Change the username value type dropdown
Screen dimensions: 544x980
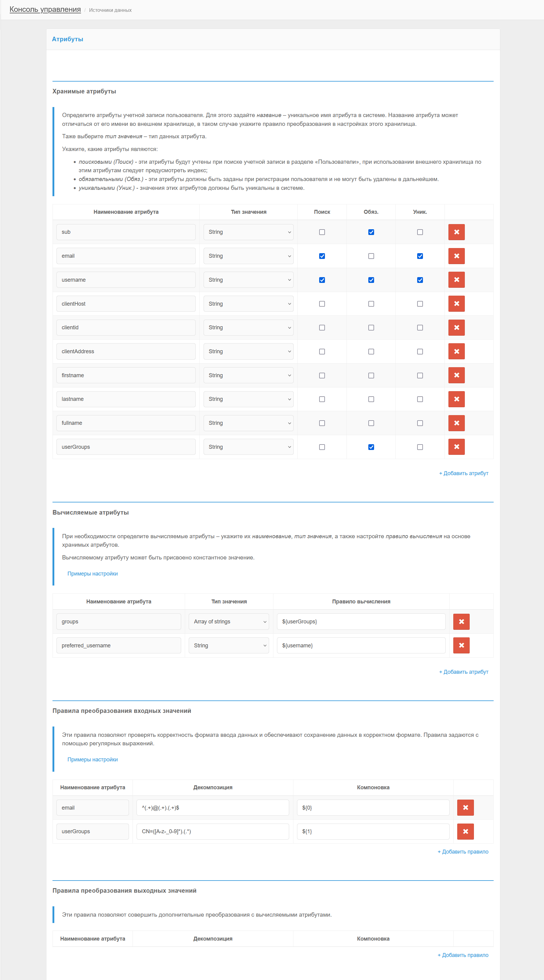click(248, 280)
